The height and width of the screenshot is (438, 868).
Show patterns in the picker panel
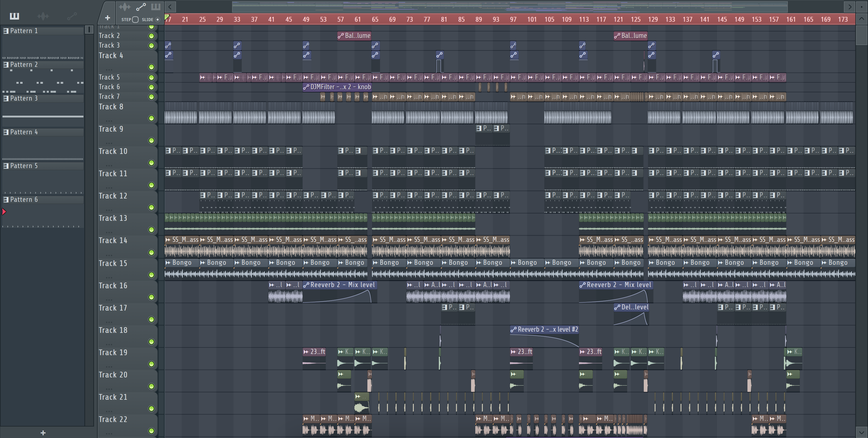point(14,16)
